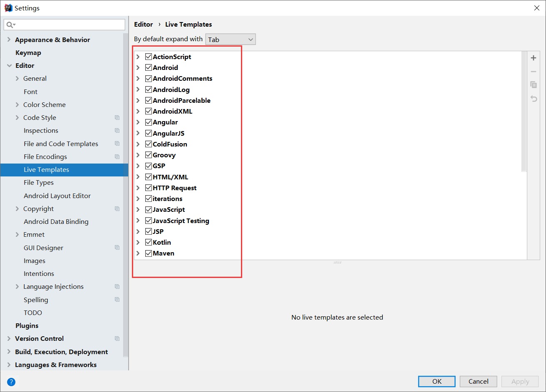546x392 pixels.
Task: Expand the AndroidParcelable template group
Action: (x=138, y=100)
